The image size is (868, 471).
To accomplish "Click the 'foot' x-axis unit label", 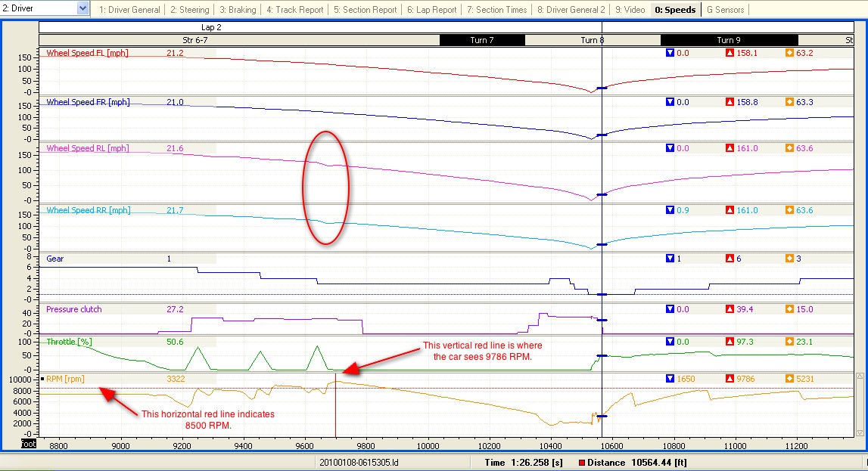I will pos(29,444).
